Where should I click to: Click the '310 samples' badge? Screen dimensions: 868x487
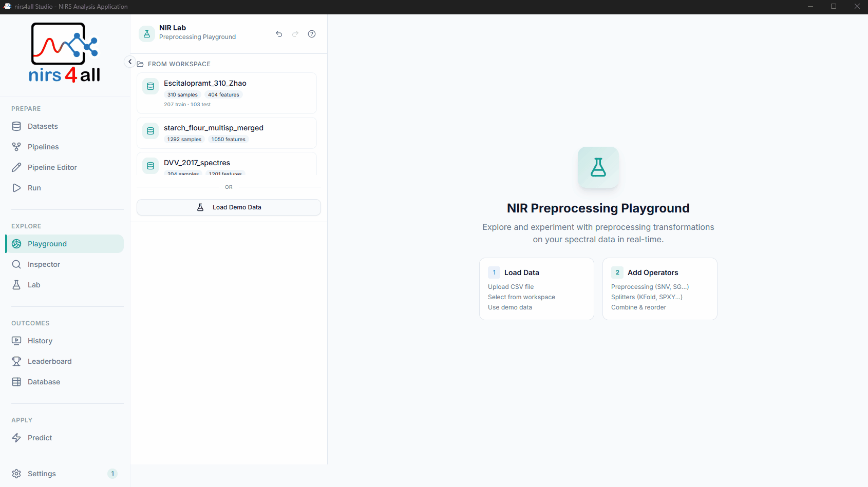(182, 94)
